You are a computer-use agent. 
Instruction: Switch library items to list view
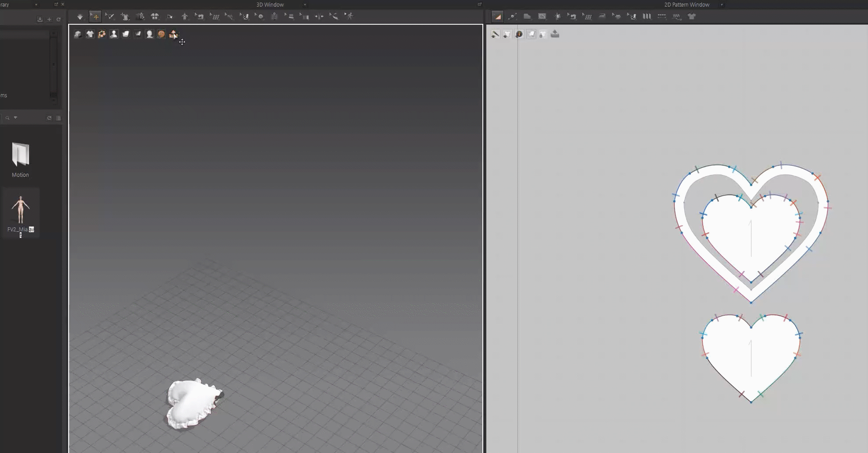pos(58,118)
